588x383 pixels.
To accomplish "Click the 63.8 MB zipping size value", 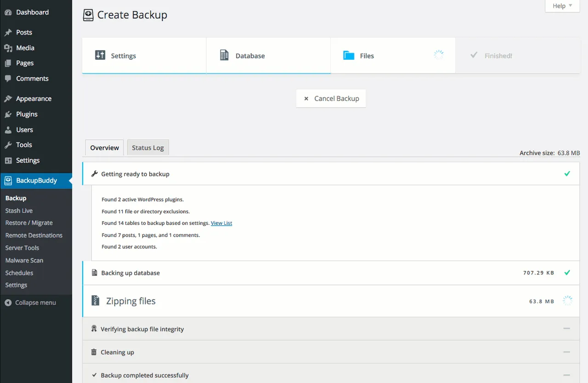I will point(542,301).
